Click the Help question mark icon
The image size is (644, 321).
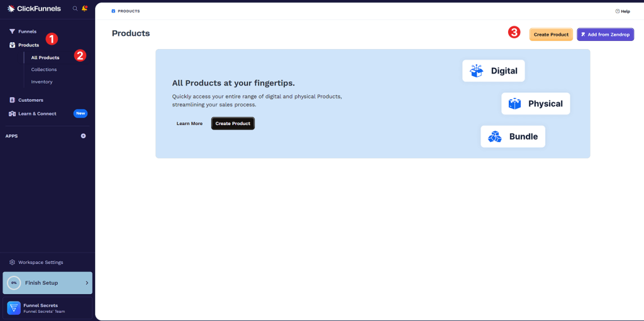(x=618, y=11)
